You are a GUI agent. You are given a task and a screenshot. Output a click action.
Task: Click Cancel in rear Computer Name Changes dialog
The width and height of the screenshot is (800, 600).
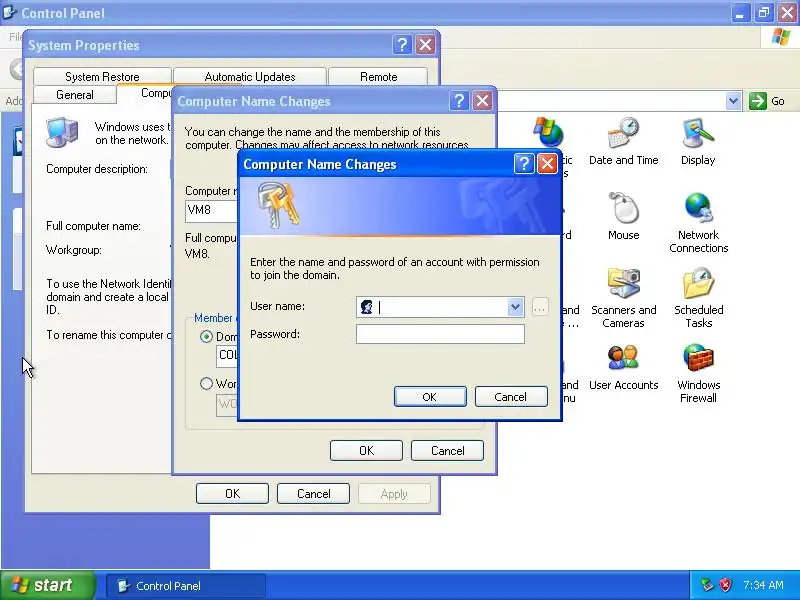click(447, 451)
